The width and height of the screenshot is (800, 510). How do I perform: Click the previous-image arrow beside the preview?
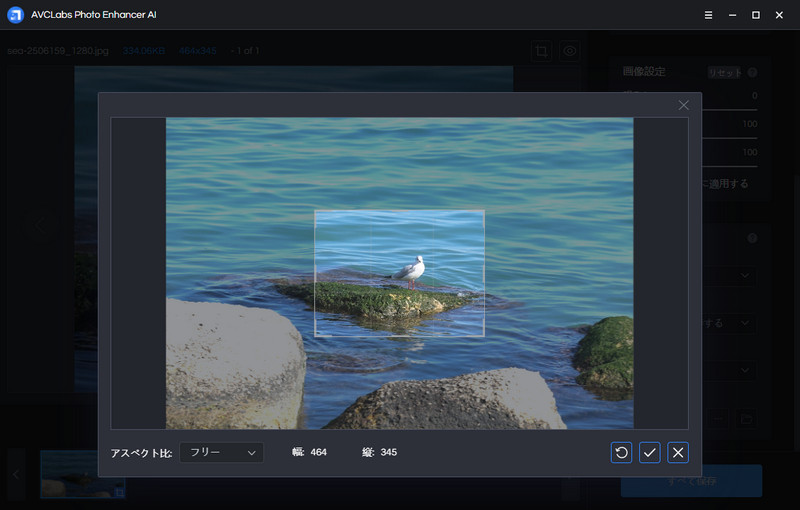tap(40, 224)
